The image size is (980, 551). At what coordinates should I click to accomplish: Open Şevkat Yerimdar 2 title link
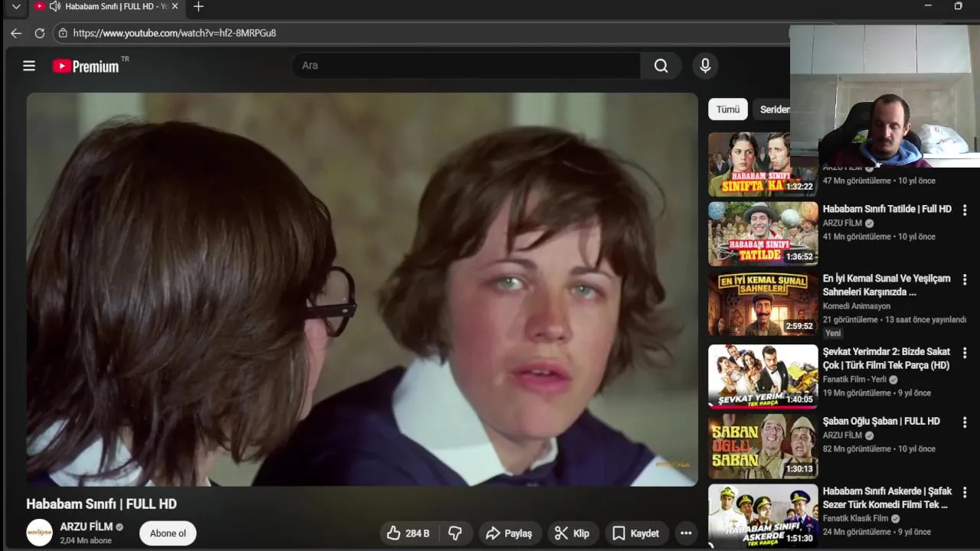pos(887,358)
